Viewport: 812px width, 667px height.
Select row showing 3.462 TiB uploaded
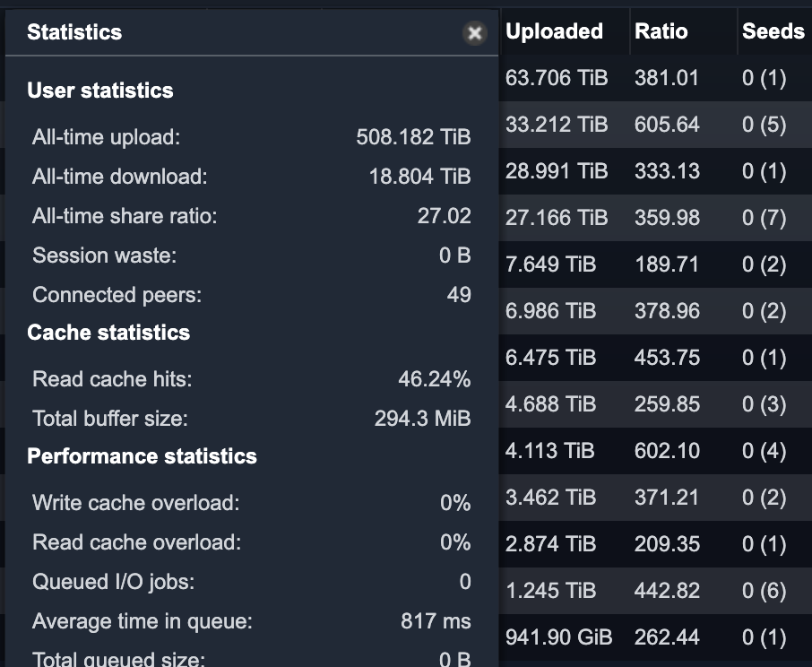click(x=656, y=498)
